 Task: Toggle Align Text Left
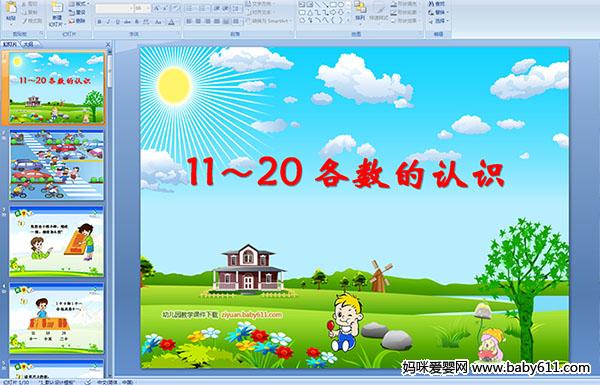click(189, 21)
